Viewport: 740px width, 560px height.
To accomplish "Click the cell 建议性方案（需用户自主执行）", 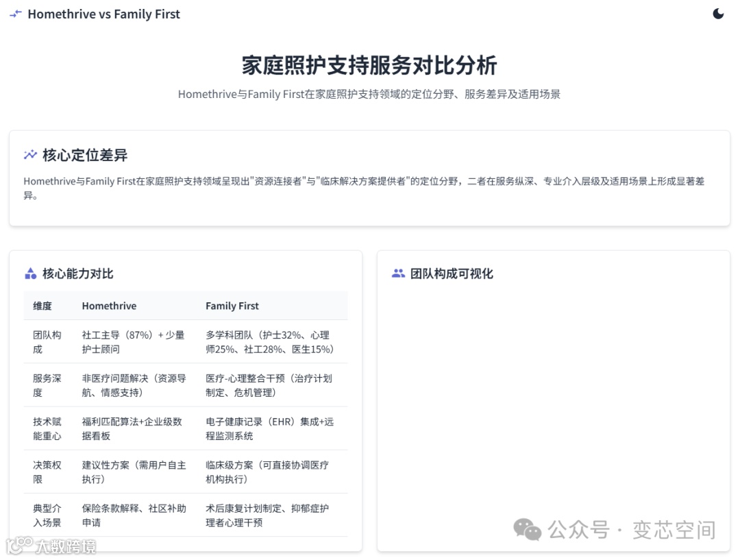I will [134, 472].
